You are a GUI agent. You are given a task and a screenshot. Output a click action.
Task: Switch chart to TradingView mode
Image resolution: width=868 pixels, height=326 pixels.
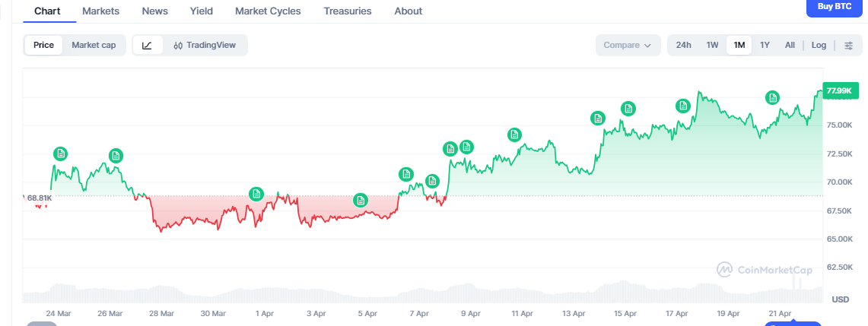205,45
